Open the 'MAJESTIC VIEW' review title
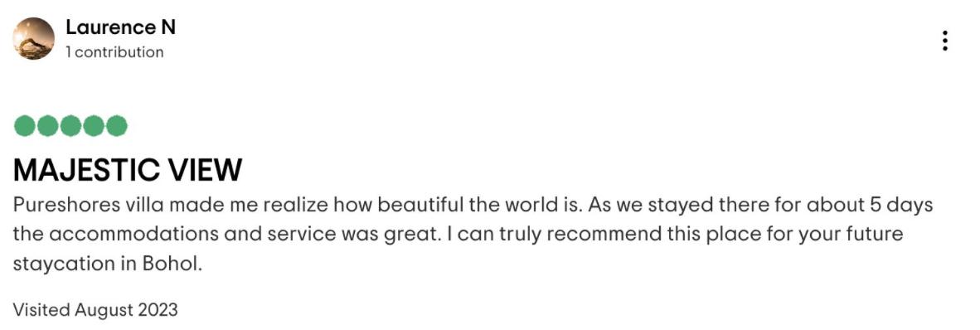This screenshot has height=330, width=980. point(128,169)
